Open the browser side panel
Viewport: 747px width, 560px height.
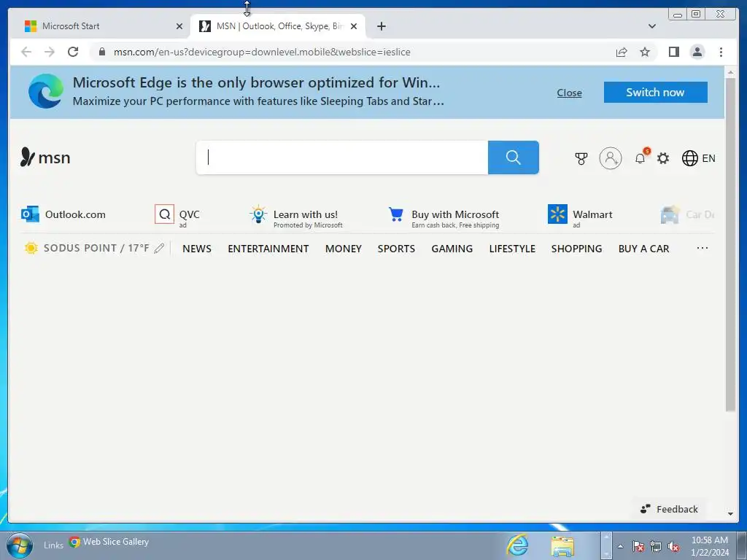(673, 52)
